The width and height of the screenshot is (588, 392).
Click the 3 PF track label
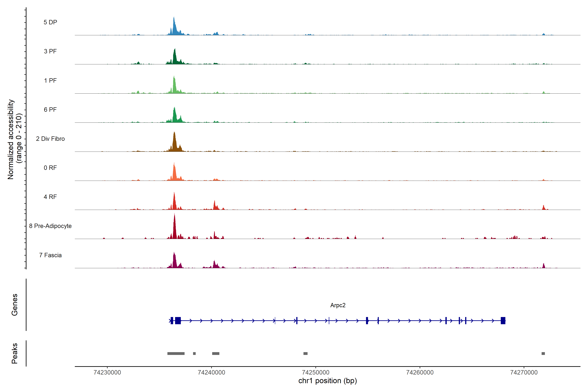click(x=50, y=51)
